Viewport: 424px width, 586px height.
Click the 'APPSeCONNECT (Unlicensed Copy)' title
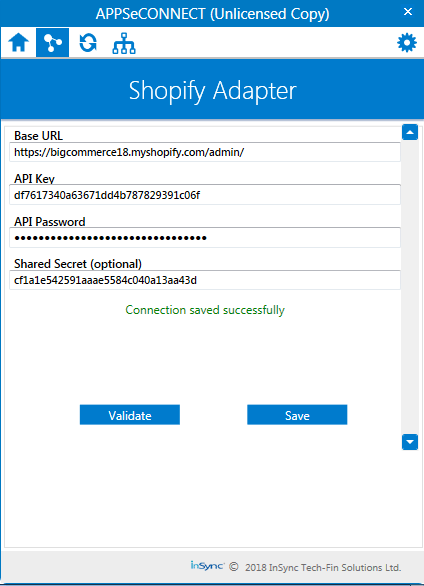213,14
